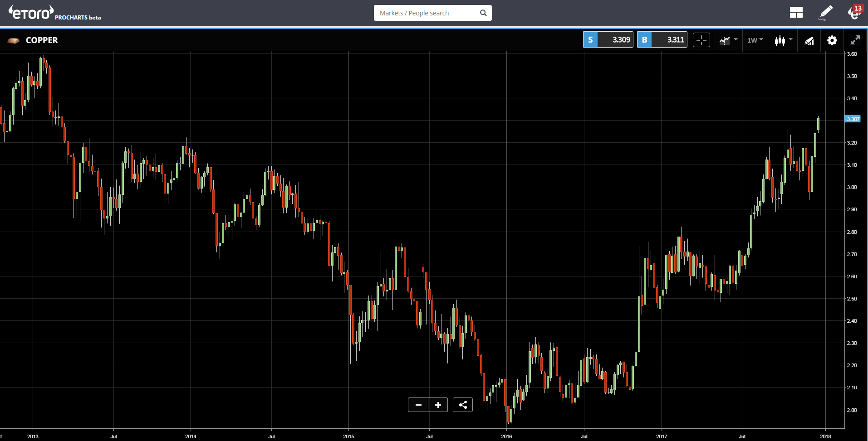Click the drawing annotations toolbar icon
868x441 pixels.
tap(809, 41)
